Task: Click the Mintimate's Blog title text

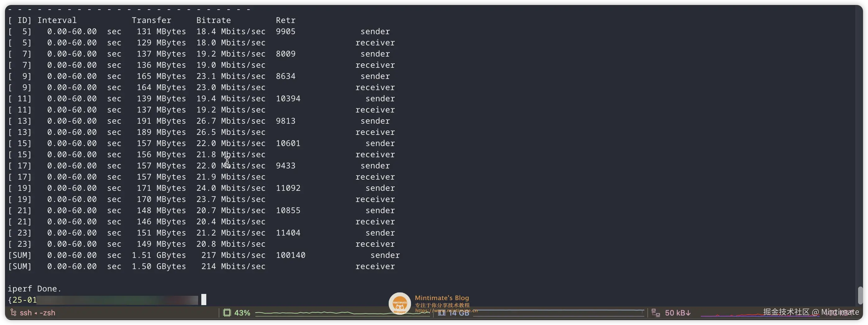Action: [x=442, y=298]
